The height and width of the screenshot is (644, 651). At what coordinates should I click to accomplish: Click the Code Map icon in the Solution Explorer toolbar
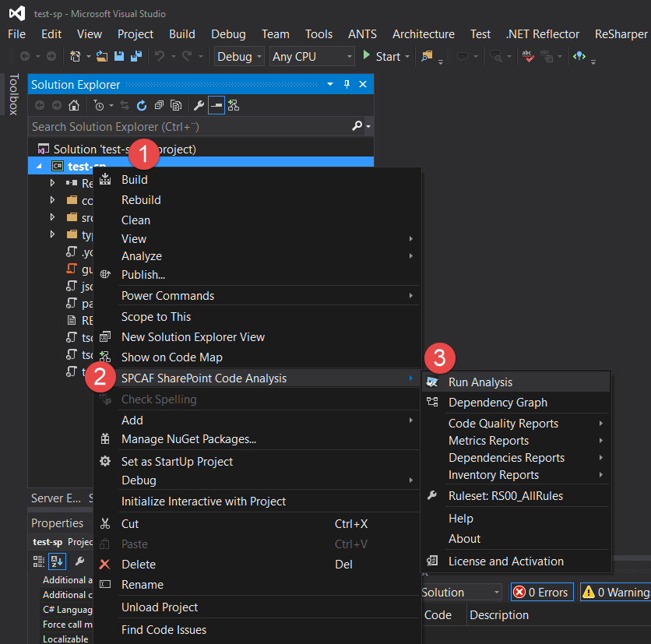234,105
